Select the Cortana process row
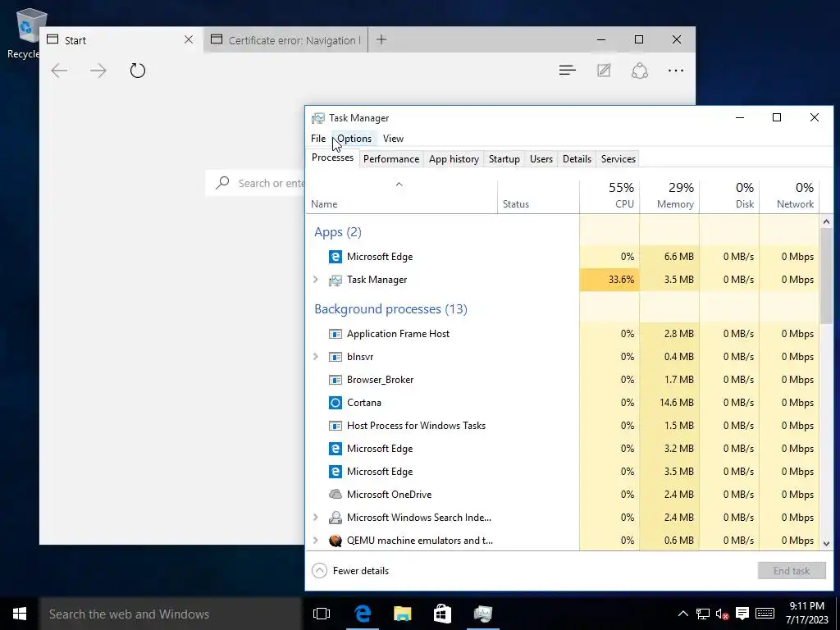 [563, 403]
